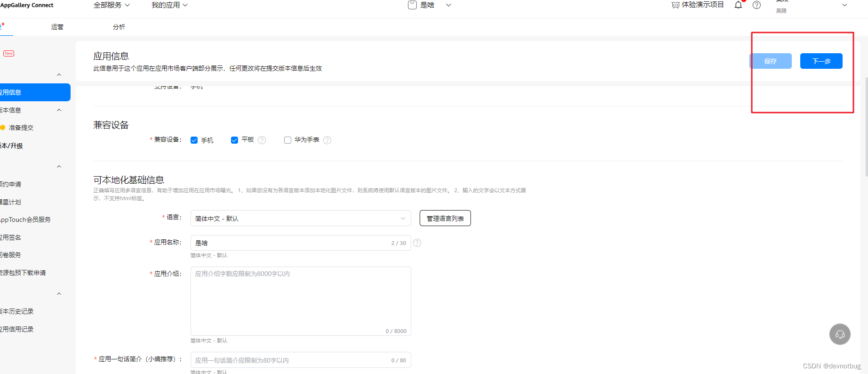Click the AppGallery Connect logo
Image resolution: width=868 pixels, height=374 pixels.
click(x=27, y=5)
